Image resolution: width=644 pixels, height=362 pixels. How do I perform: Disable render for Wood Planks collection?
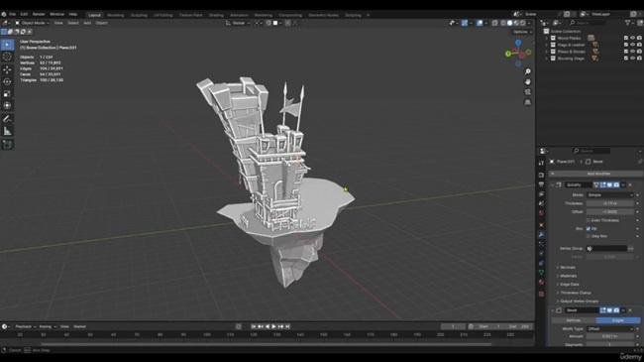tap(639, 38)
